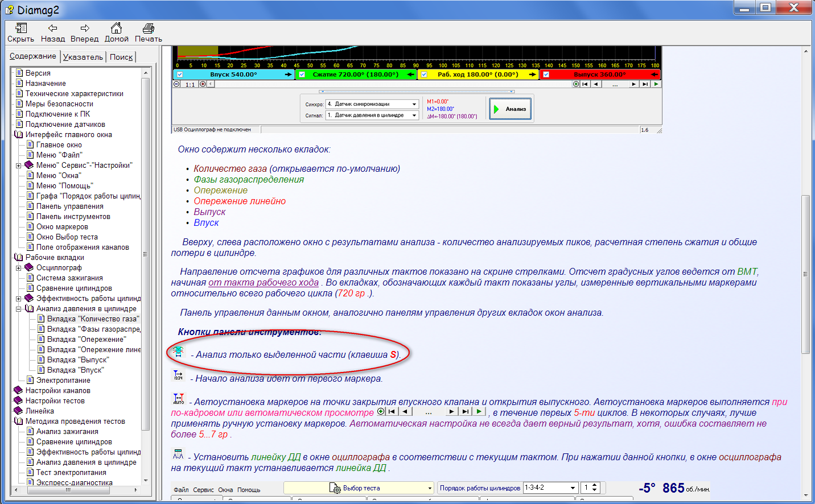Click the Впуск 540.00° cyan stroke bar
The height and width of the screenshot is (504, 815).
pos(233,75)
